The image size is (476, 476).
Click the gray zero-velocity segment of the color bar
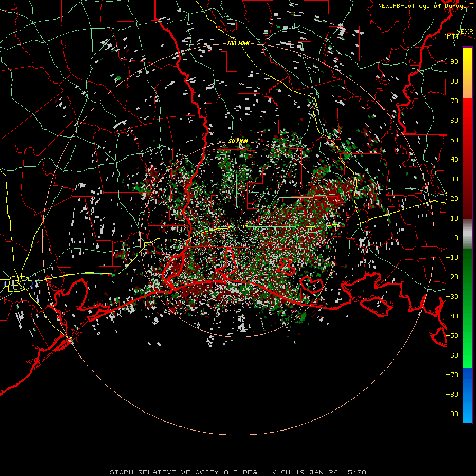[x=467, y=234]
